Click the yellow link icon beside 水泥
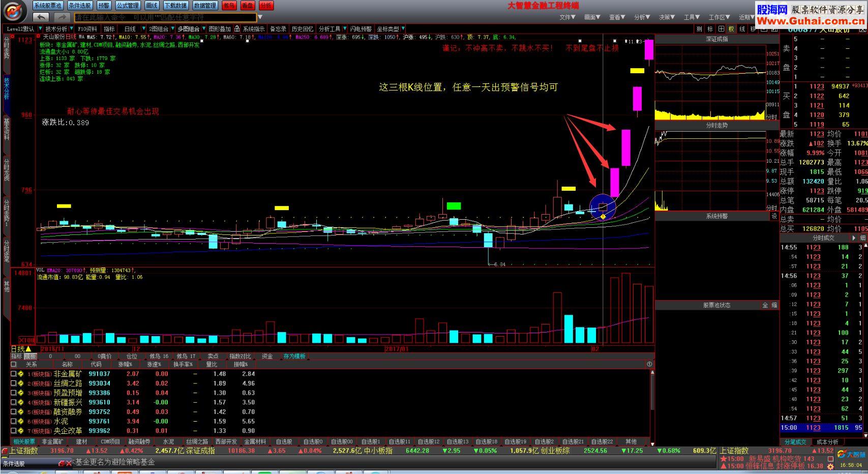 [x=21, y=421]
